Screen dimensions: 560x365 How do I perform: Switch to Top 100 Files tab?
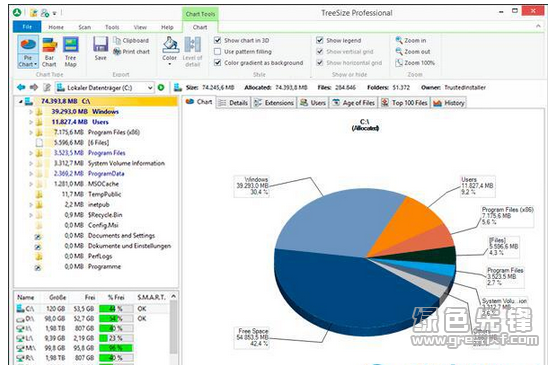pos(404,103)
